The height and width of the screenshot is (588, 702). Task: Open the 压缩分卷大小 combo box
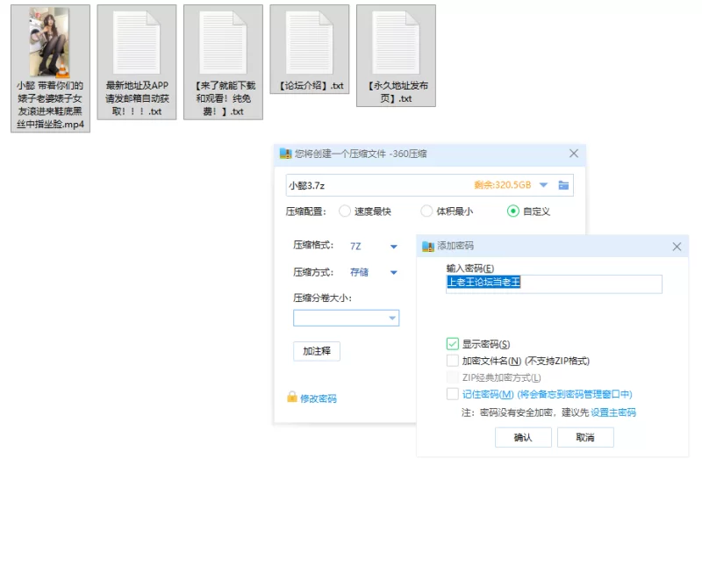point(346,318)
